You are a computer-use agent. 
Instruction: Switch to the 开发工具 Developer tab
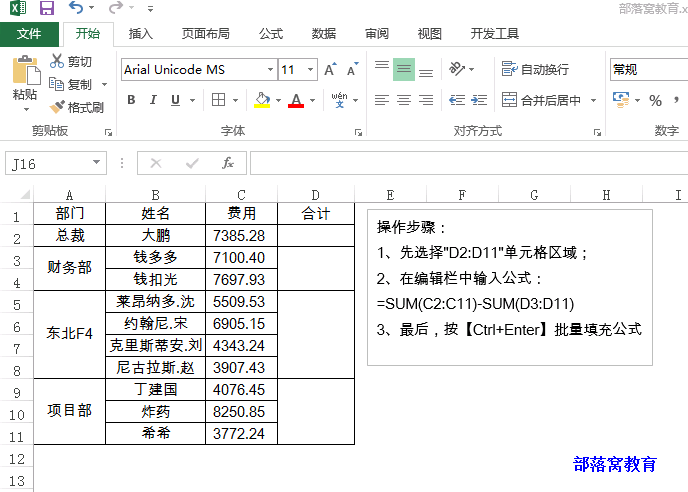(494, 34)
